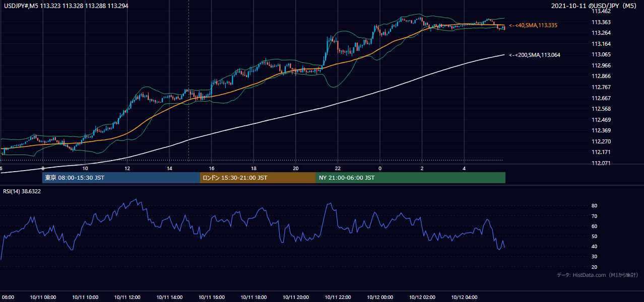Screen dimensions: 644x302
Task: Click hour tick 14 below price chart
Action: [169, 168]
